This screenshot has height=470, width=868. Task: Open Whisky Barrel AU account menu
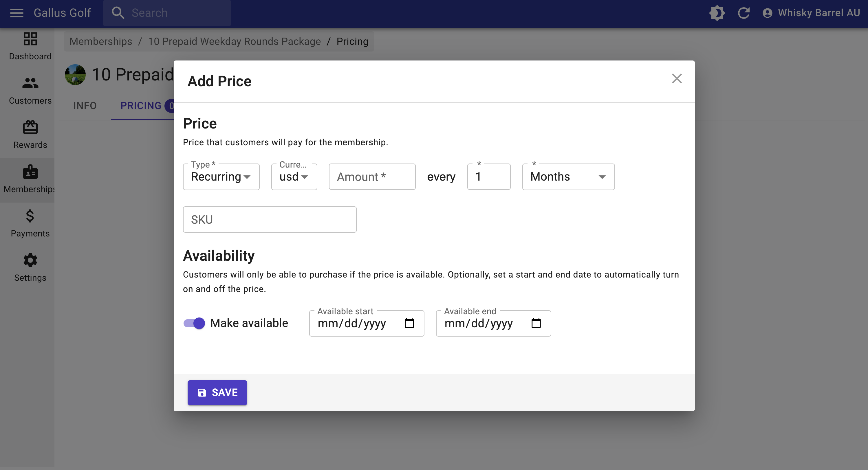click(x=811, y=13)
